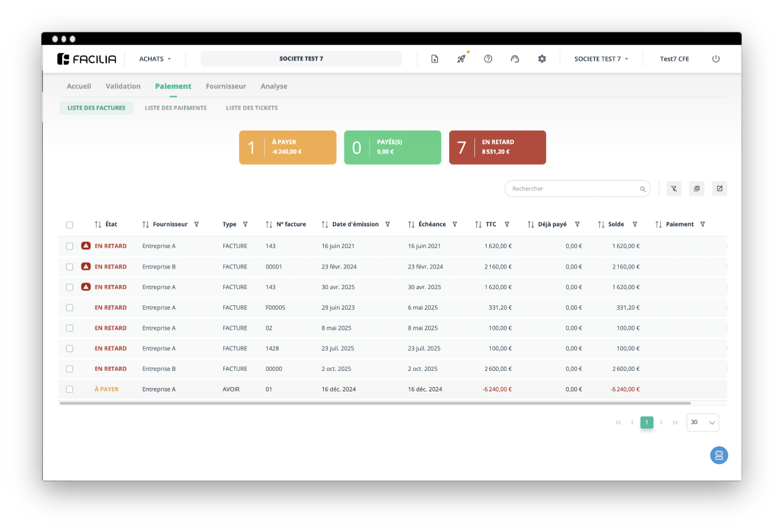783x532 pixels.
Task: Check the Entreprise B invoice 00001 row
Action: click(70, 267)
